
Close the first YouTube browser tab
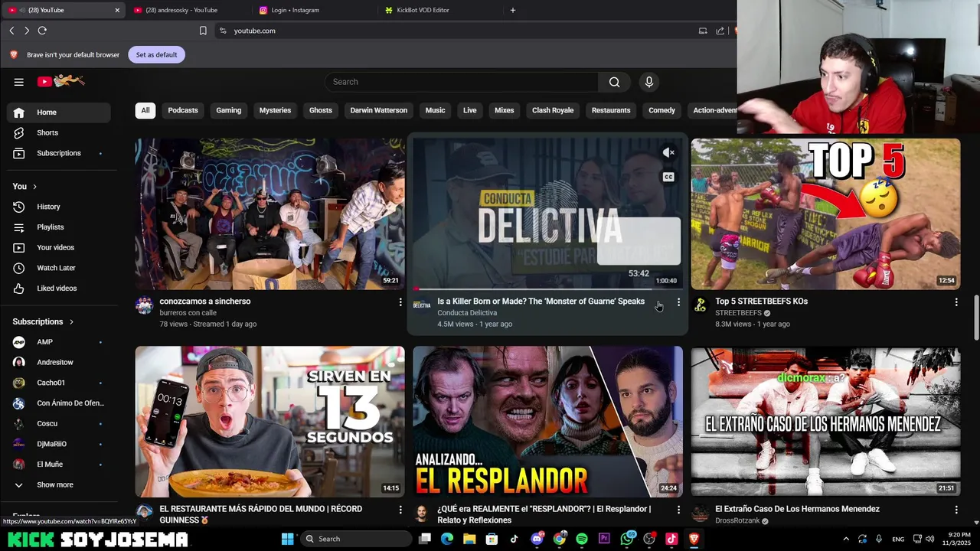point(117,10)
